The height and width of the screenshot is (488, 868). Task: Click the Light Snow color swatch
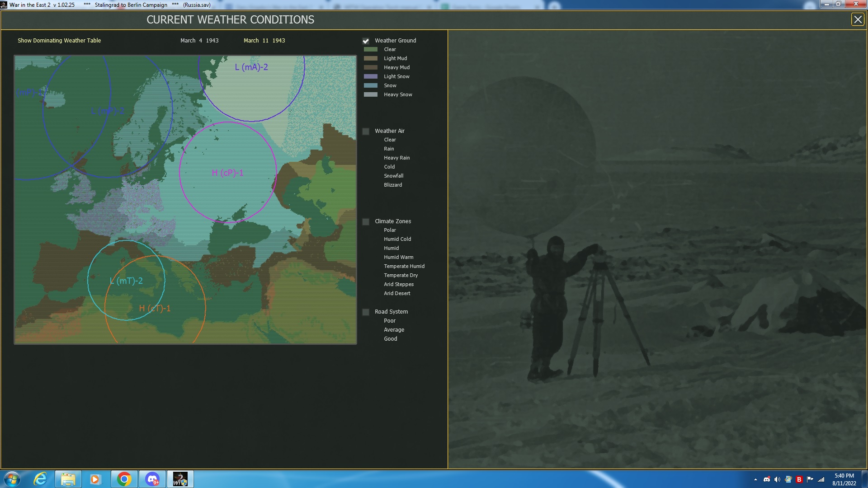pyautogui.click(x=371, y=77)
